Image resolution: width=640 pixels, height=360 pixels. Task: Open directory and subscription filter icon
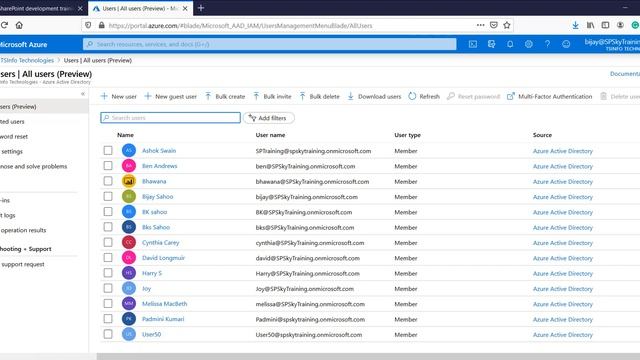[491, 44]
